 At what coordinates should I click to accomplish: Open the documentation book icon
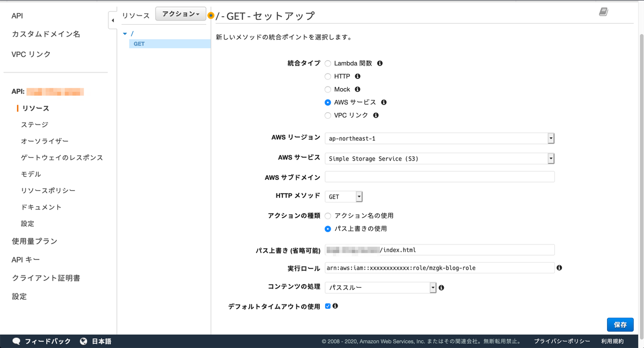[x=604, y=12]
